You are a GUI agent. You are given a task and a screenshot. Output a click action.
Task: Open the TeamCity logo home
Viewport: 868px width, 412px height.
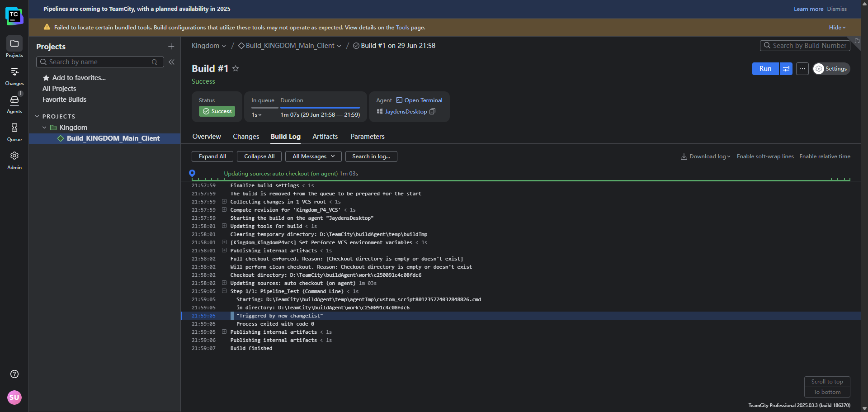click(x=14, y=16)
